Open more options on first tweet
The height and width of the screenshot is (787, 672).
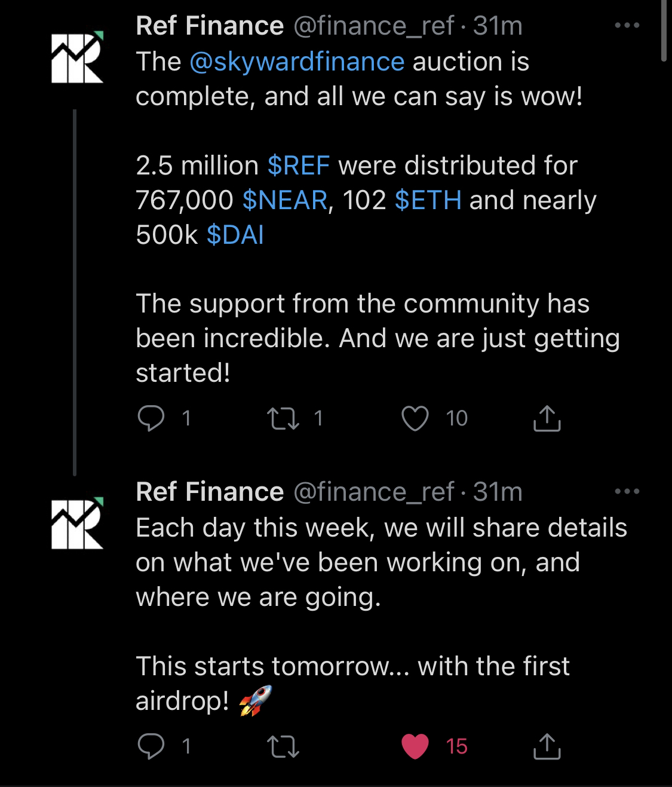(627, 26)
